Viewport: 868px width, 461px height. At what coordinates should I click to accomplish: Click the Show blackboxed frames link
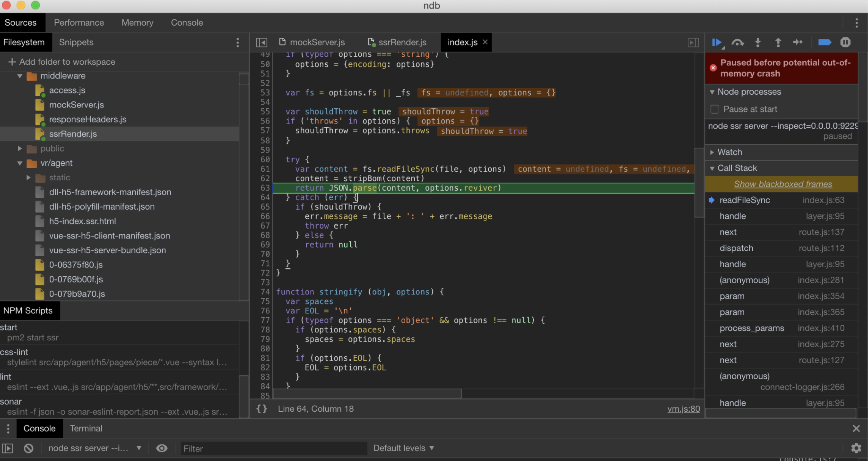[782, 184]
